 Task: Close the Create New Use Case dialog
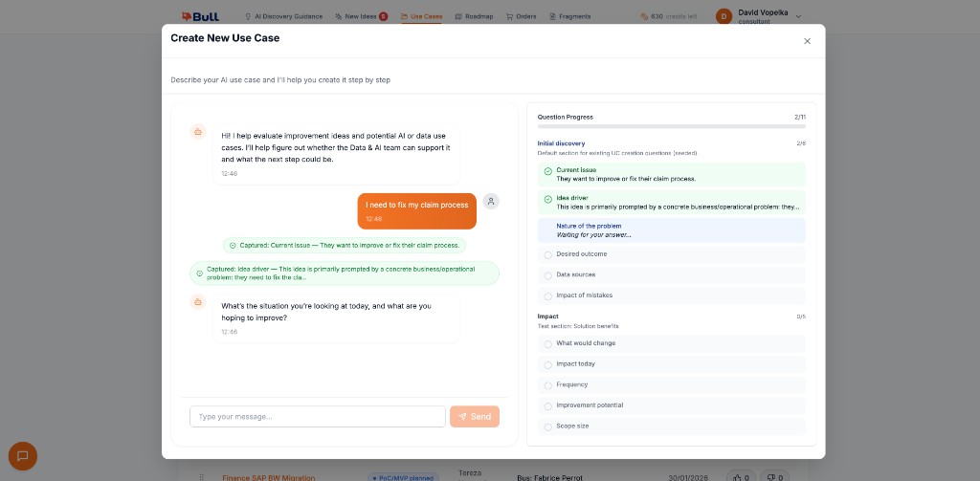807,41
